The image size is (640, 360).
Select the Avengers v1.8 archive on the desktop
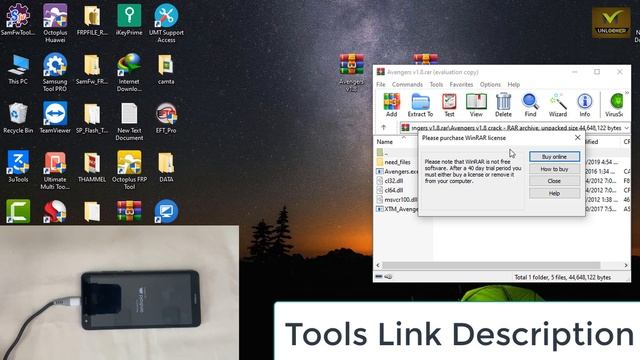pyautogui.click(x=351, y=73)
